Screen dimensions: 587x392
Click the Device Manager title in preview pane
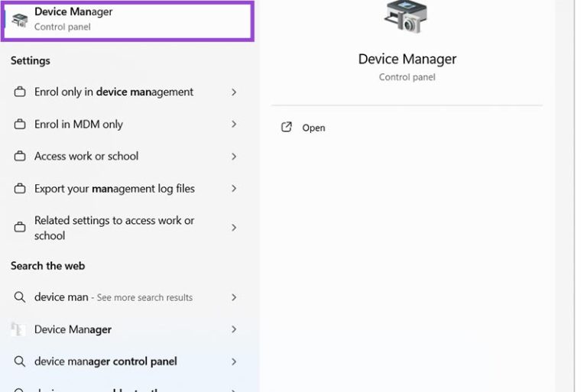(x=407, y=60)
